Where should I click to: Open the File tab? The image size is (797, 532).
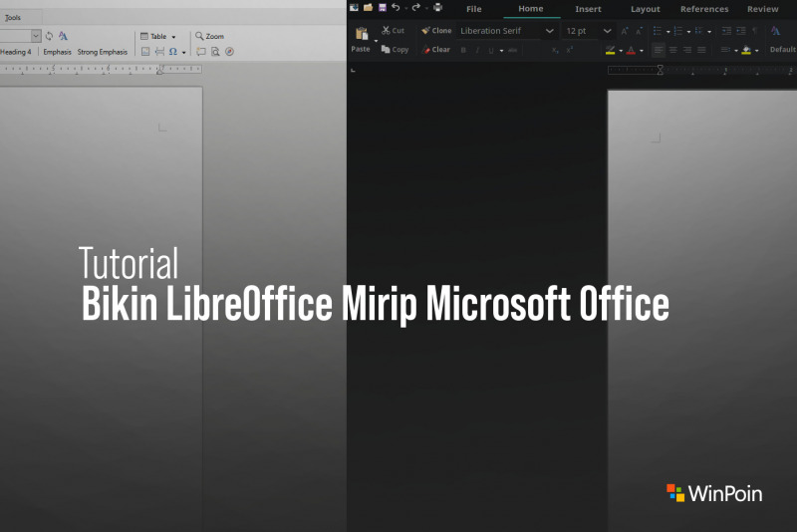pos(474,9)
